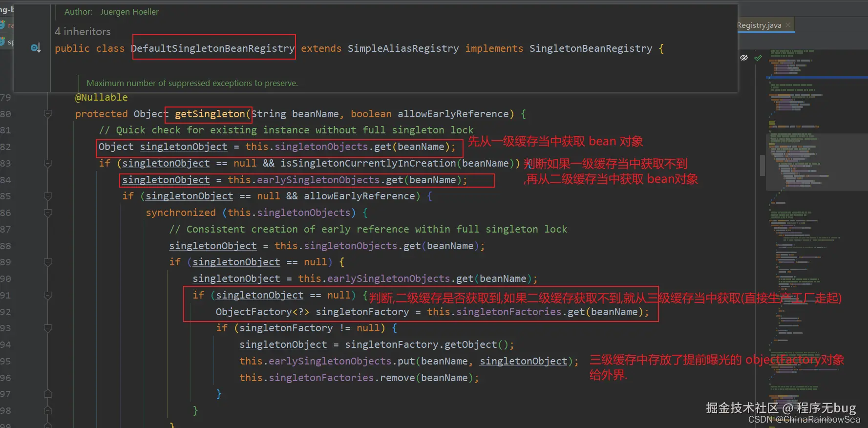
Task: Click the 'Consistent creation of early reference' comment
Action: (x=368, y=229)
